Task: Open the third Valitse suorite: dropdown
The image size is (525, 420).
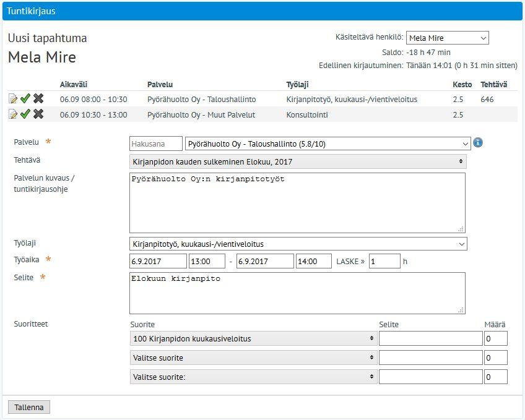Action: (x=253, y=377)
